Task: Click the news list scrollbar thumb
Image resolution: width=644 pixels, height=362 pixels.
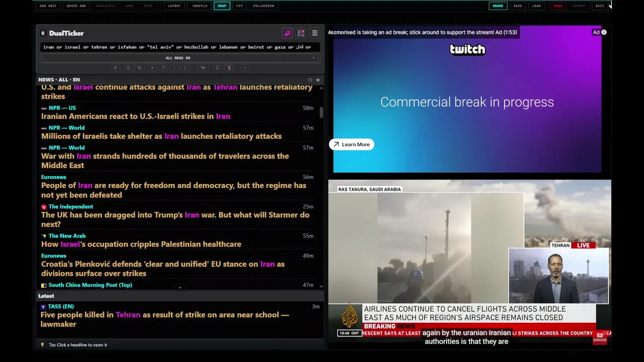Action: pos(321,113)
